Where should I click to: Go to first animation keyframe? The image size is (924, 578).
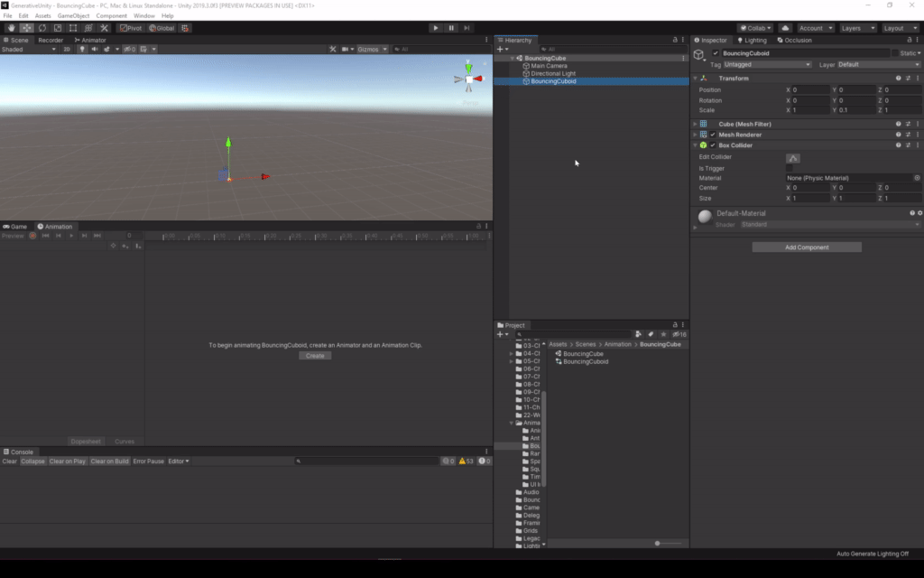[45, 236]
